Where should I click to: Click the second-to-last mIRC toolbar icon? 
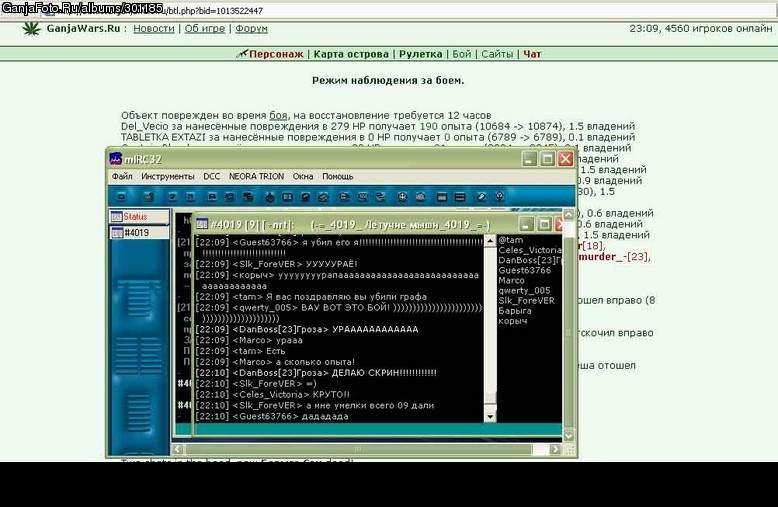pos(482,197)
